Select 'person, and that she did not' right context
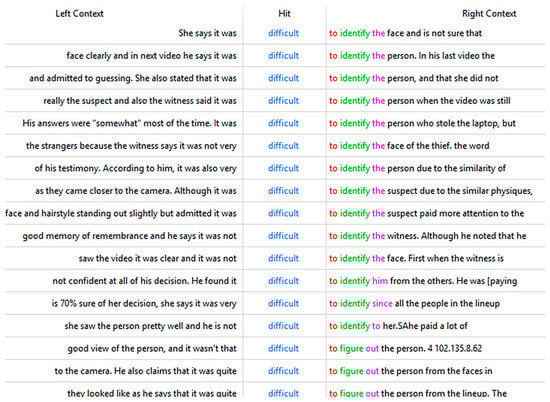The height and width of the screenshot is (402, 550). [443, 78]
